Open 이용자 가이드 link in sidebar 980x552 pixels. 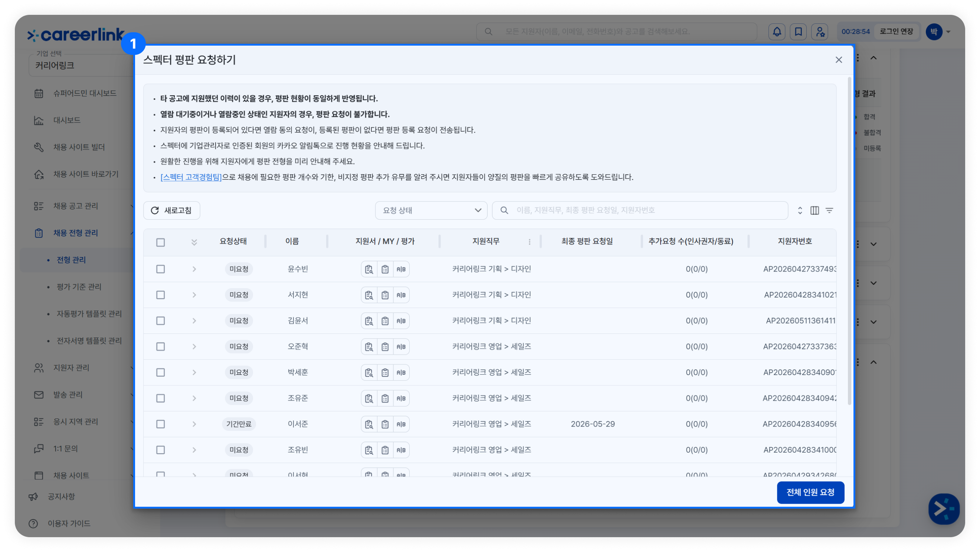(69, 524)
